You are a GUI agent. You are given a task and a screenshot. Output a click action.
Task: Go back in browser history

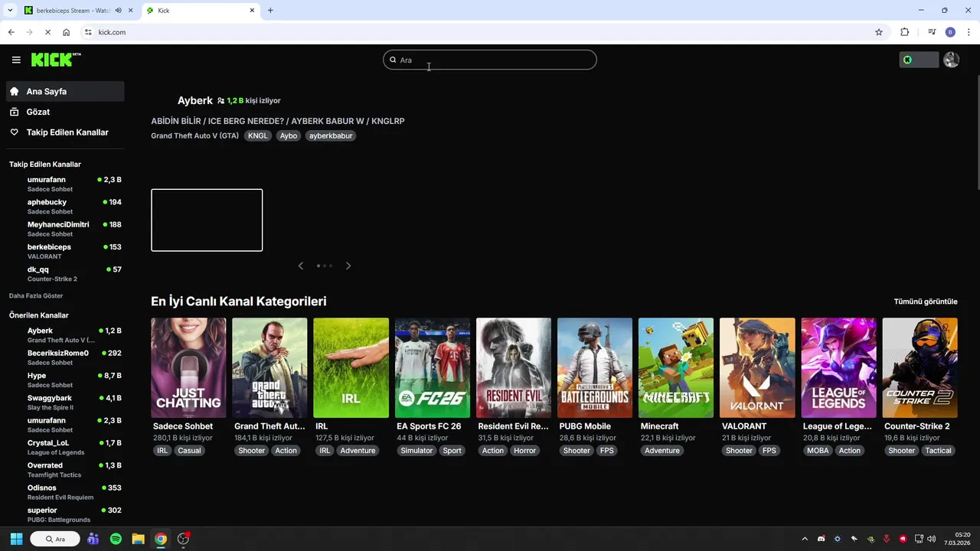click(x=11, y=32)
